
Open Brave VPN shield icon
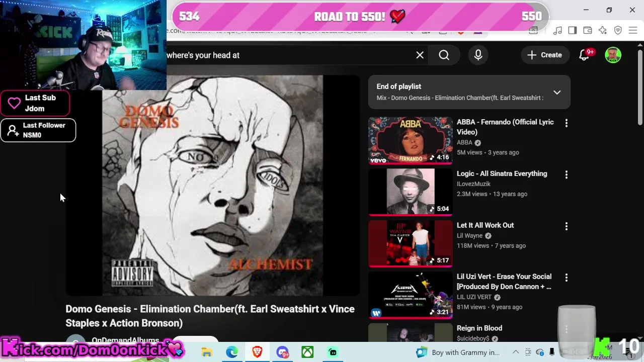pyautogui.click(x=618, y=31)
